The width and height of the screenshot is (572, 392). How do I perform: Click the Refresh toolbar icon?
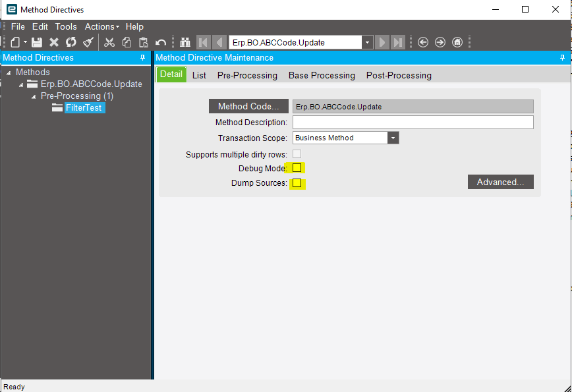[71, 42]
